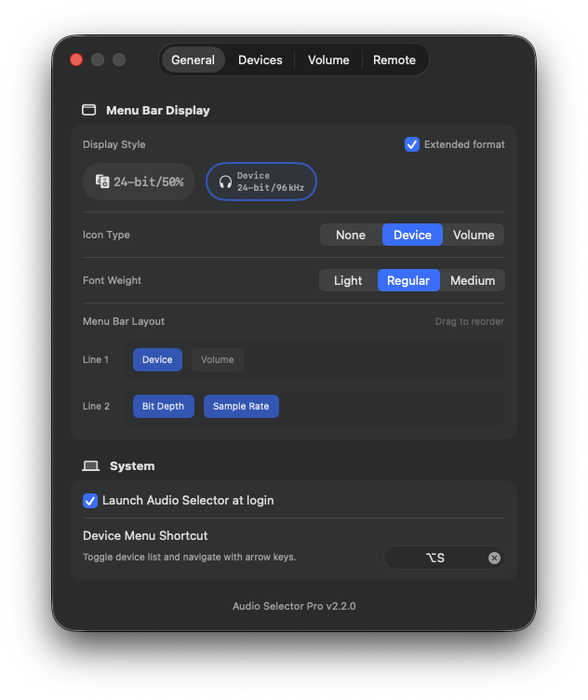Set Icon Type to Volume
This screenshot has height=700, width=588.
pos(474,235)
